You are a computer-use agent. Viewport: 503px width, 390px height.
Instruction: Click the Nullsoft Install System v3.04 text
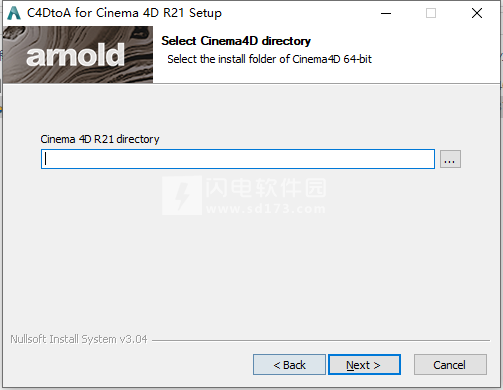point(79,339)
